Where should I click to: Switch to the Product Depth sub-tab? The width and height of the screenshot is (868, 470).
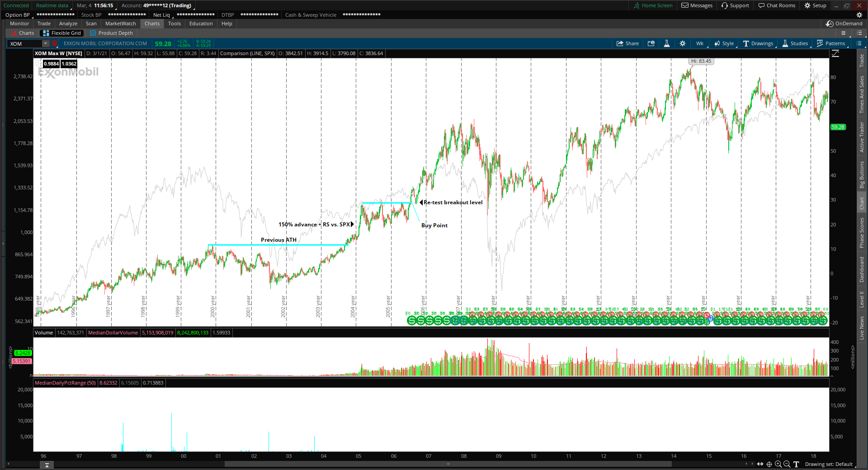[x=112, y=33]
